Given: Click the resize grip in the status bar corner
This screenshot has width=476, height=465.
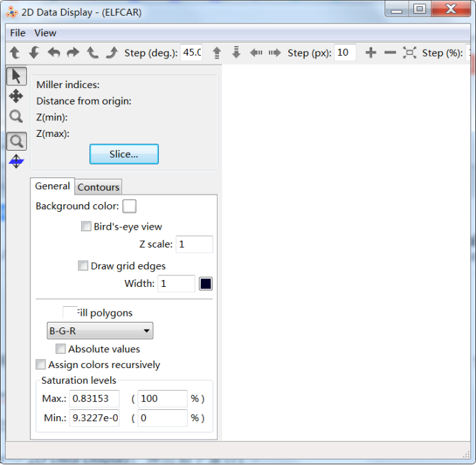Looking at the screenshot, I should [466, 455].
